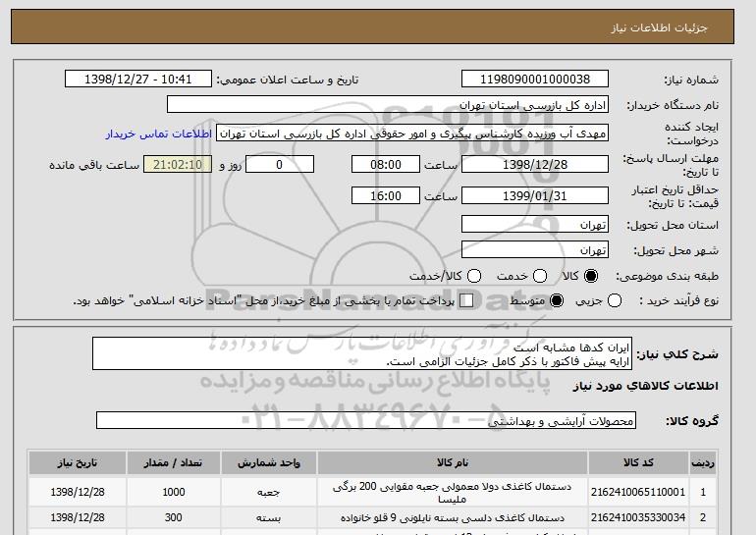Click the response deadline date 1398/12/28 field
The image size is (756, 535).
(535, 164)
